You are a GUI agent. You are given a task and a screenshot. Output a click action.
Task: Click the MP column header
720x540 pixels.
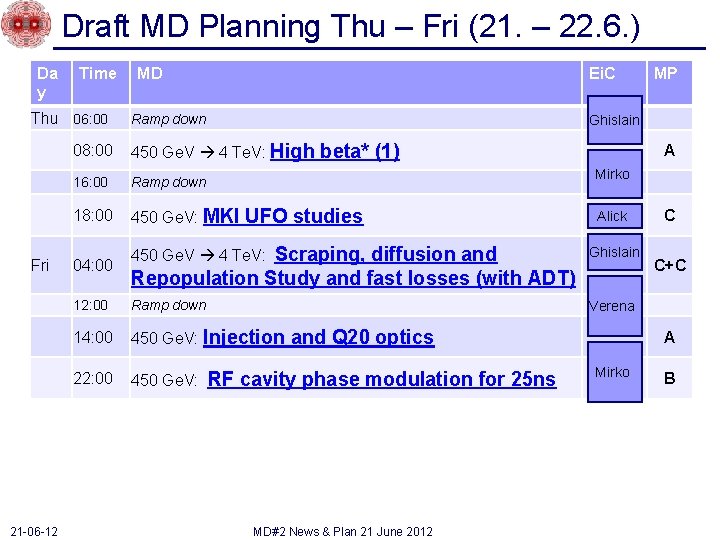(x=665, y=73)
